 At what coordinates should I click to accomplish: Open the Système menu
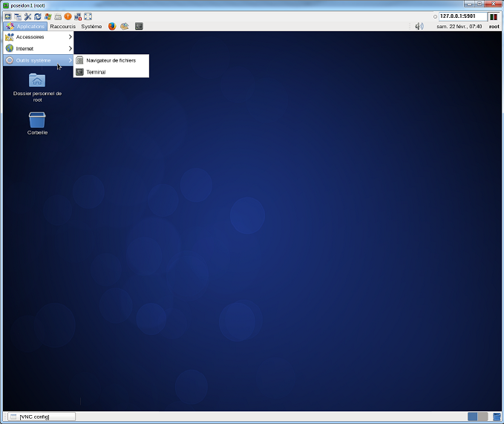pyautogui.click(x=91, y=26)
